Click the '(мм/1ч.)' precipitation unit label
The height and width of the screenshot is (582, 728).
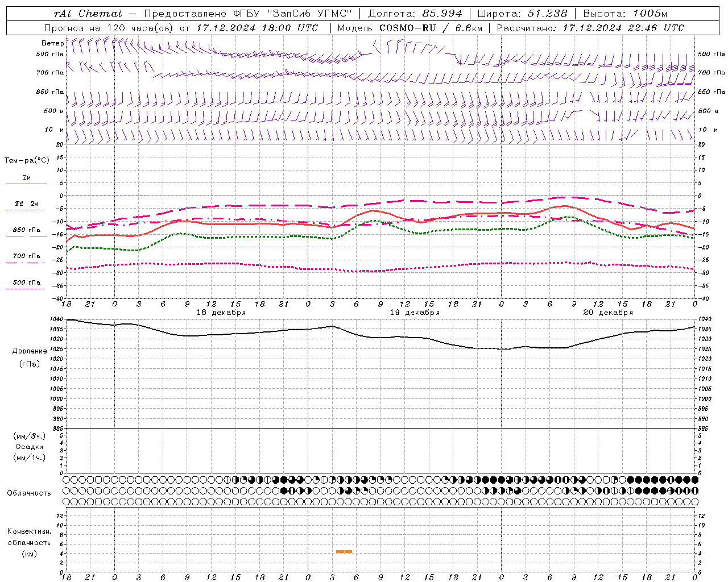tap(30, 458)
